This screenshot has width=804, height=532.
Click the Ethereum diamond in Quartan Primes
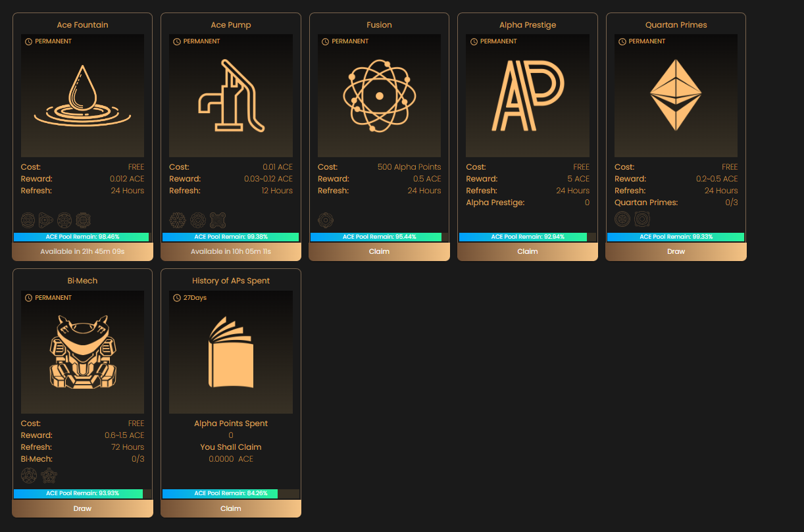[676, 96]
